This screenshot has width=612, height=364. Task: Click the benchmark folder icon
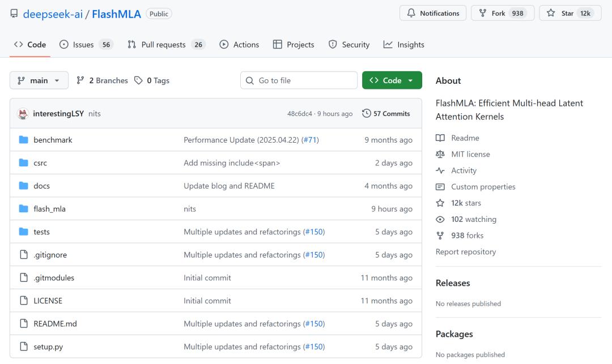point(23,140)
